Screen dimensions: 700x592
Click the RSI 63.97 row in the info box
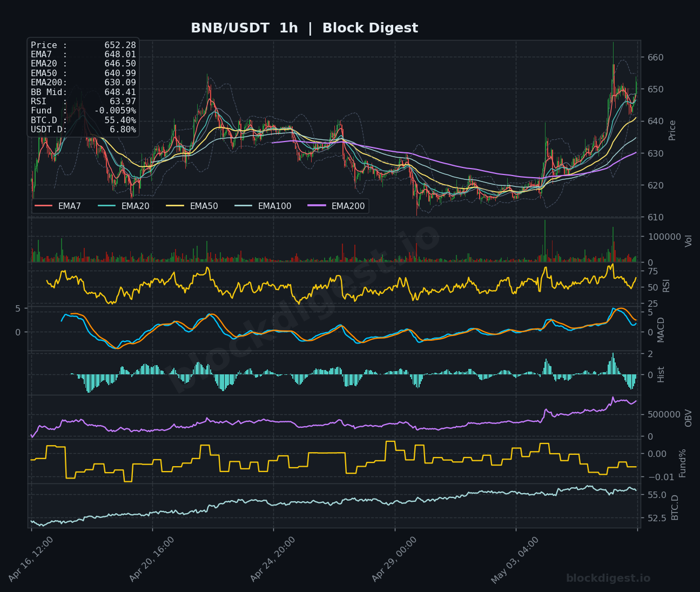click(x=83, y=102)
